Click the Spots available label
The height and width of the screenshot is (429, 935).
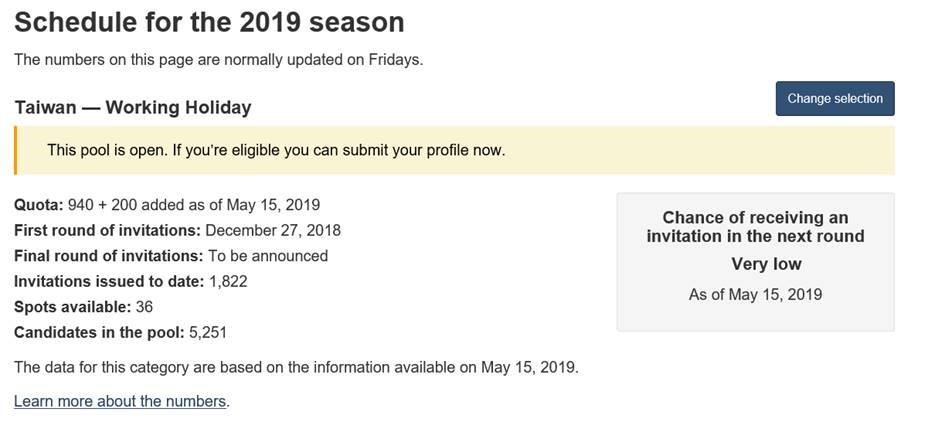(72, 307)
